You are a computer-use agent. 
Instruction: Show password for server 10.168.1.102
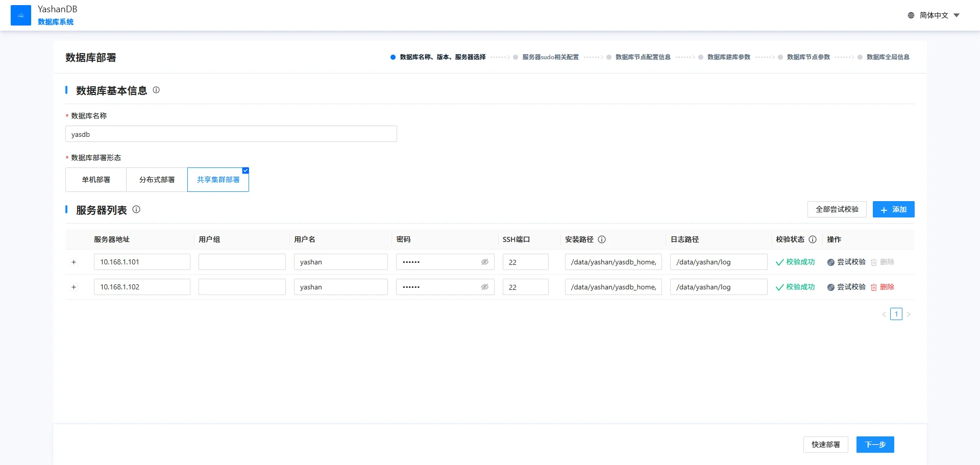click(485, 287)
